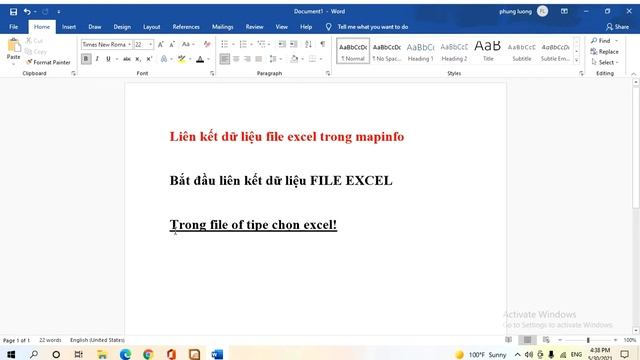Toggle Italic formatting button
Image resolution: width=640 pixels, height=360 pixels.
pos(97,59)
